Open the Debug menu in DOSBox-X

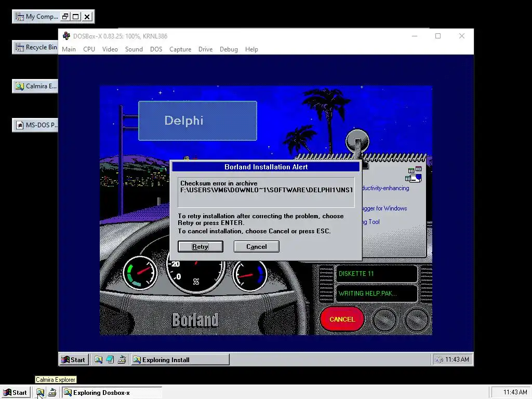click(x=229, y=49)
